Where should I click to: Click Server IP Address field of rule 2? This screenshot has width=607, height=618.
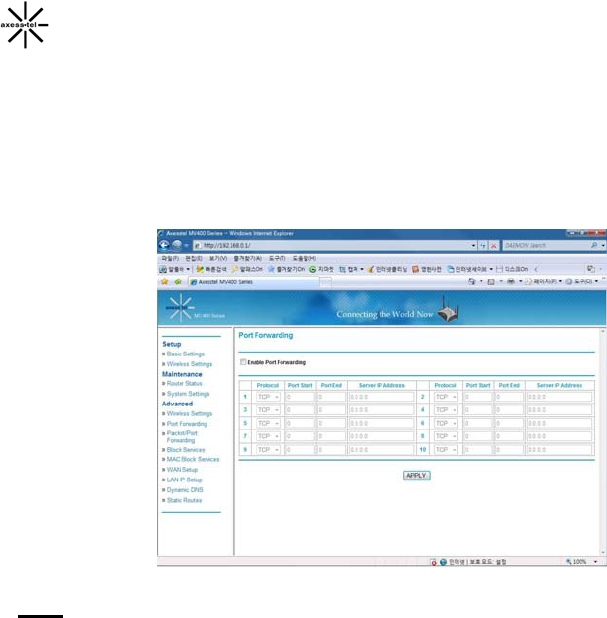(x=559, y=397)
